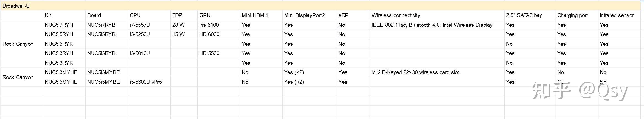Click the Kit column header cell
The width and height of the screenshot is (644, 119).
click(x=48, y=15)
